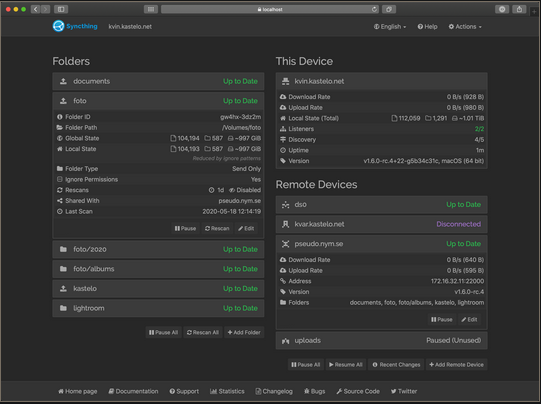Viewport: 541px width, 404px height.
Task: Click the localhost address bar
Action: coord(270,9)
